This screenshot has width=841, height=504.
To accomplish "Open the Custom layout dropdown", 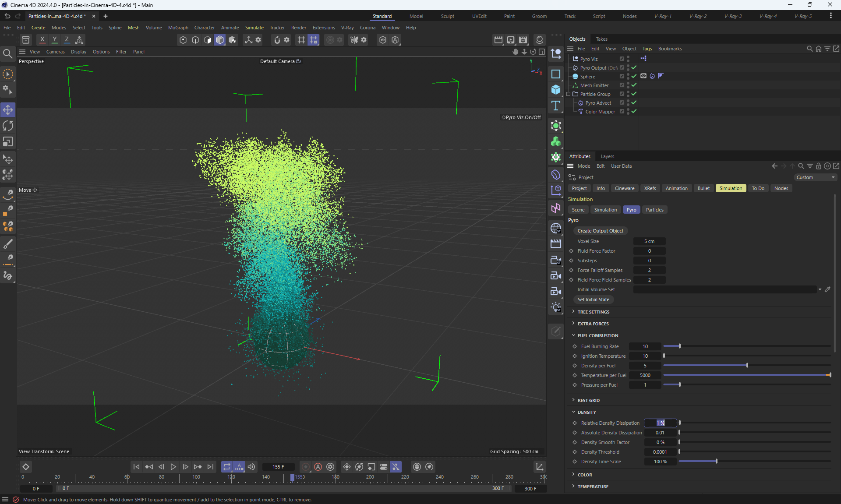I will pos(815,177).
